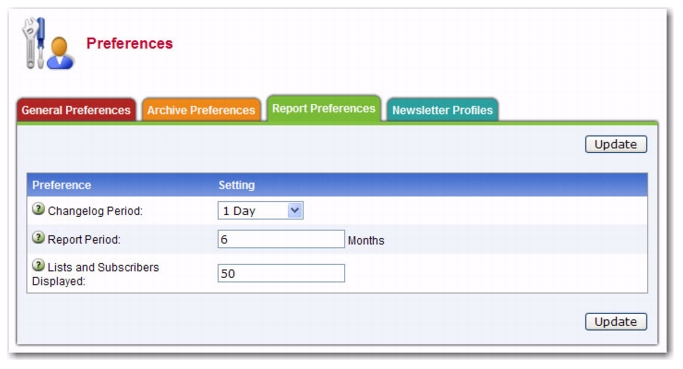
Task: Open help icon for Changelog Period
Action: pos(38,209)
